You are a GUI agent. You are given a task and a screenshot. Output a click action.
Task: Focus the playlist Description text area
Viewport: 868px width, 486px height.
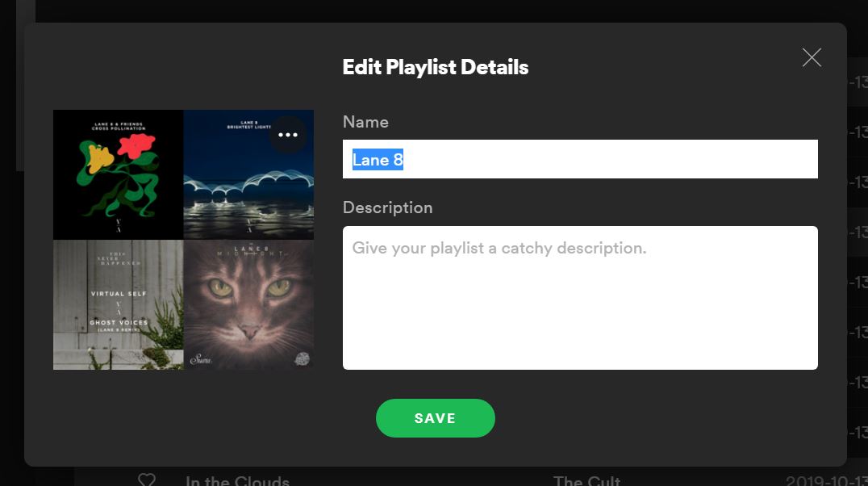(x=580, y=298)
